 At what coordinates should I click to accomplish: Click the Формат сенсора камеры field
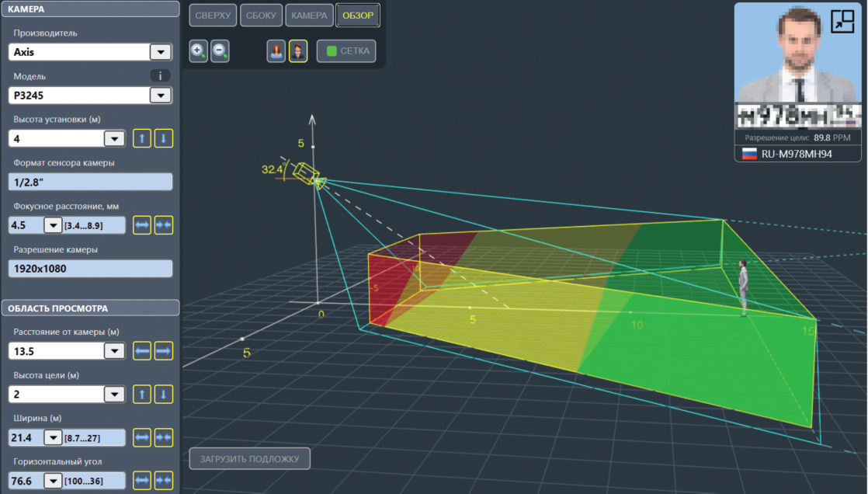pyautogui.click(x=89, y=182)
